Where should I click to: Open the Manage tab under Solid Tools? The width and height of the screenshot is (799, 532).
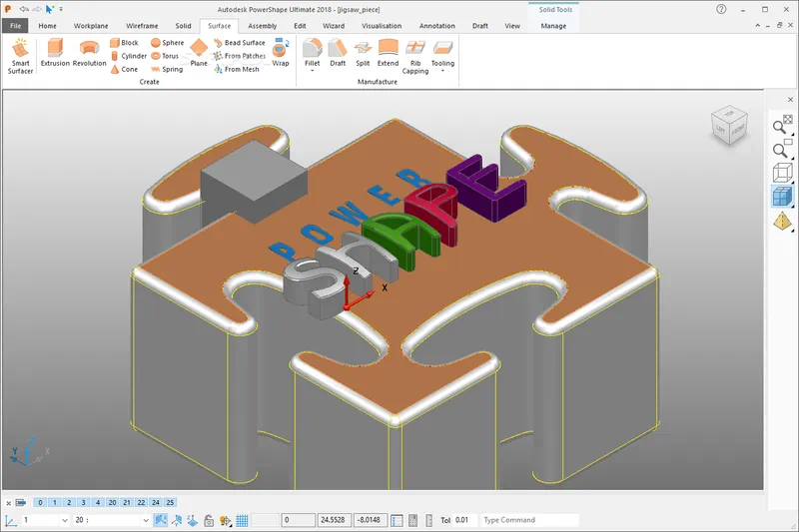point(553,26)
